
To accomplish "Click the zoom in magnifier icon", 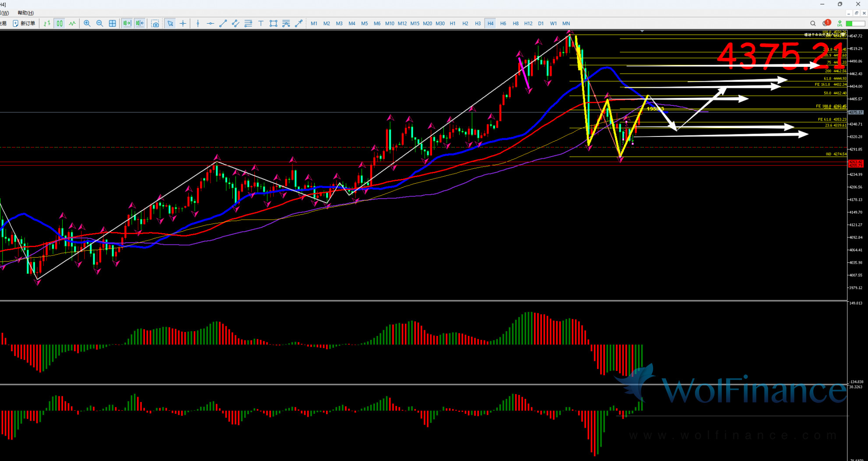I will [x=87, y=24].
